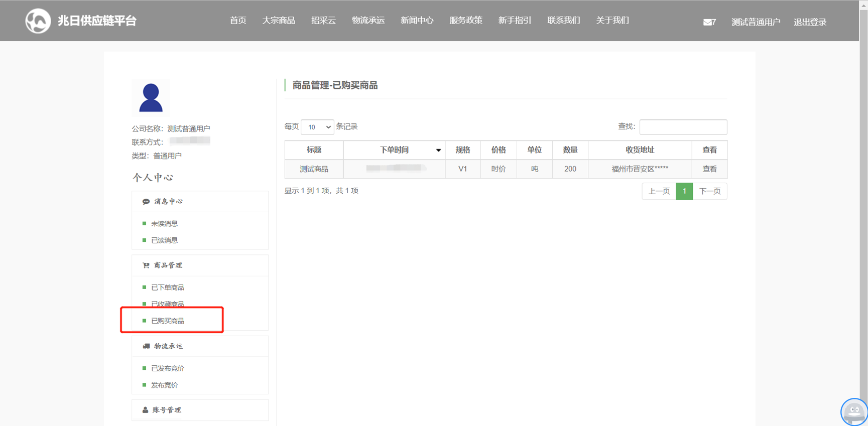The width and height of the screenshot is (868, 426).
Task: Click the 吨 unit cell
Action: (534, 169)
